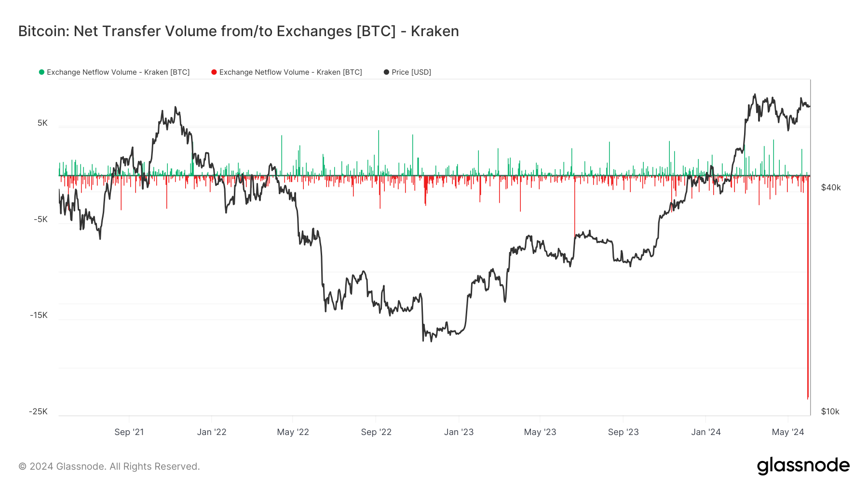
Task: Toggle the Price [USD] series label
Action: (x=411, y=72)
